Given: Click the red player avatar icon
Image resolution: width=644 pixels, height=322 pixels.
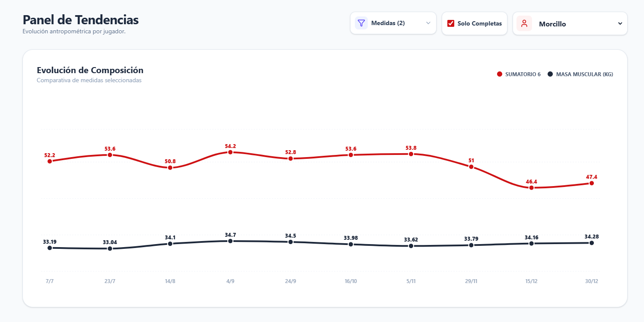Looking at the screenshot, I should (524, 23).
